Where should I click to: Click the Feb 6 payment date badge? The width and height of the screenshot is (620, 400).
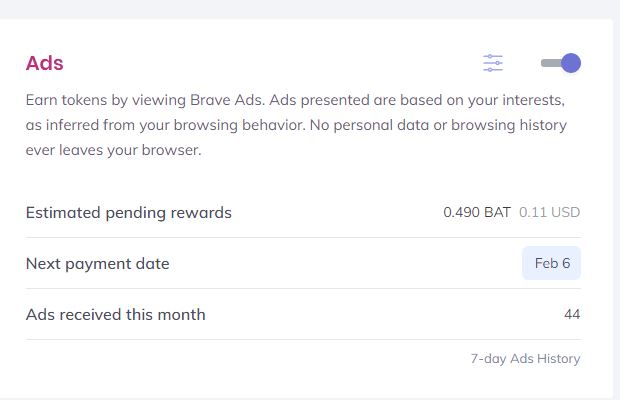[x=551, y=264]
